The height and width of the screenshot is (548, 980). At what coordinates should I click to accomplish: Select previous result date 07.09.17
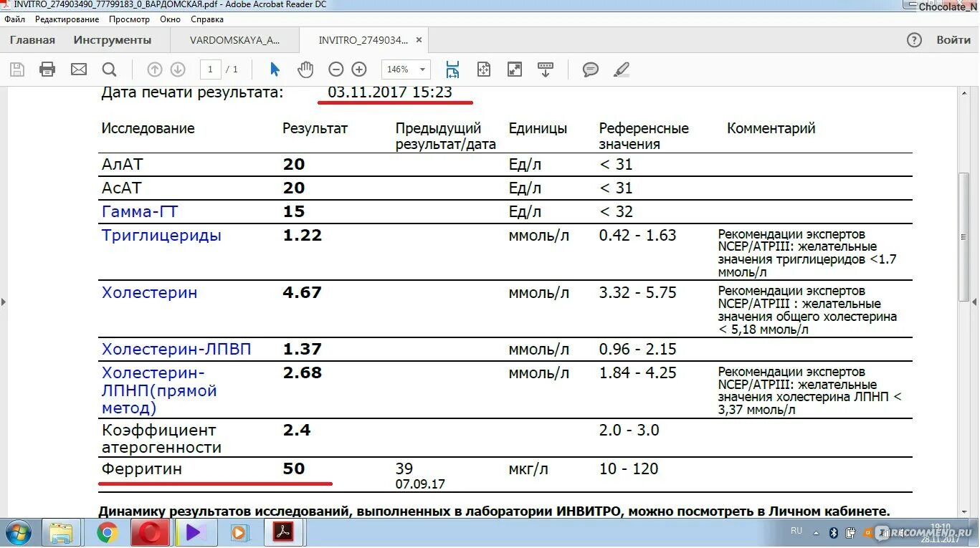[x=420, y=484]
